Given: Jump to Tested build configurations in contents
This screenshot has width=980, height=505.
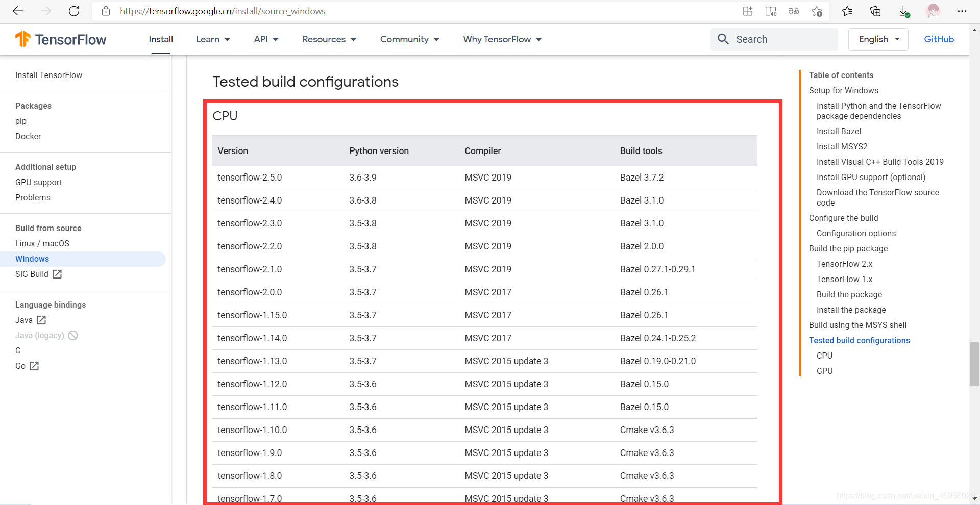Looking at the screenshot, I should [x=859, y=341].
